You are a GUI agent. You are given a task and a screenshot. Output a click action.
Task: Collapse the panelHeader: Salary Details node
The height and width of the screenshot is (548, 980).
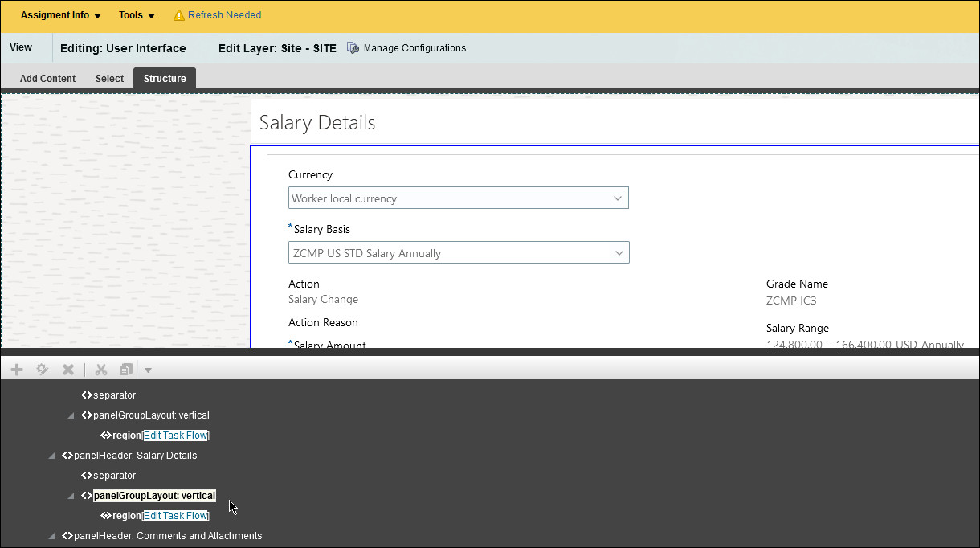point(52,456)
